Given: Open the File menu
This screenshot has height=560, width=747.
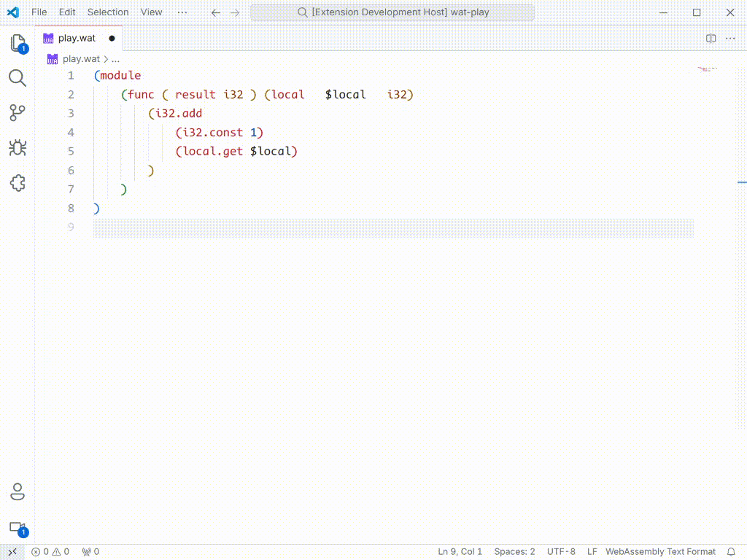Looking at the screenshot, I should click(x=39, y=12).
